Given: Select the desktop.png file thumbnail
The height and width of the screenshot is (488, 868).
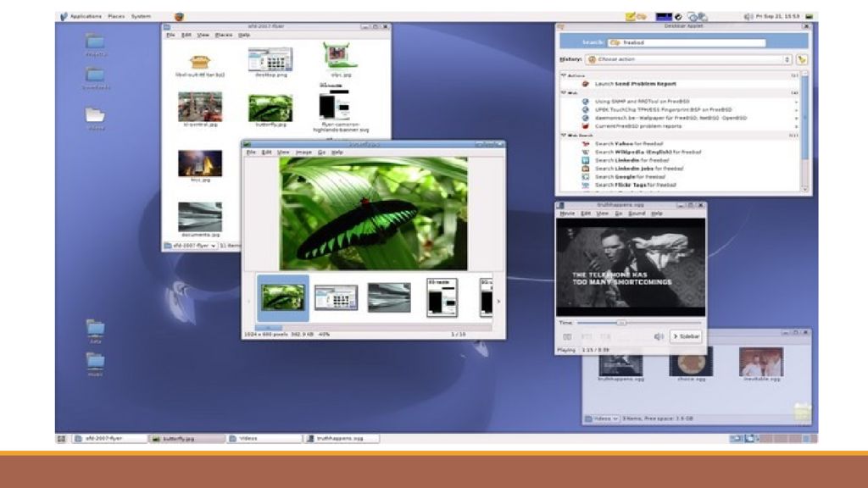Looking at the screenshot, I should (270, 59).
